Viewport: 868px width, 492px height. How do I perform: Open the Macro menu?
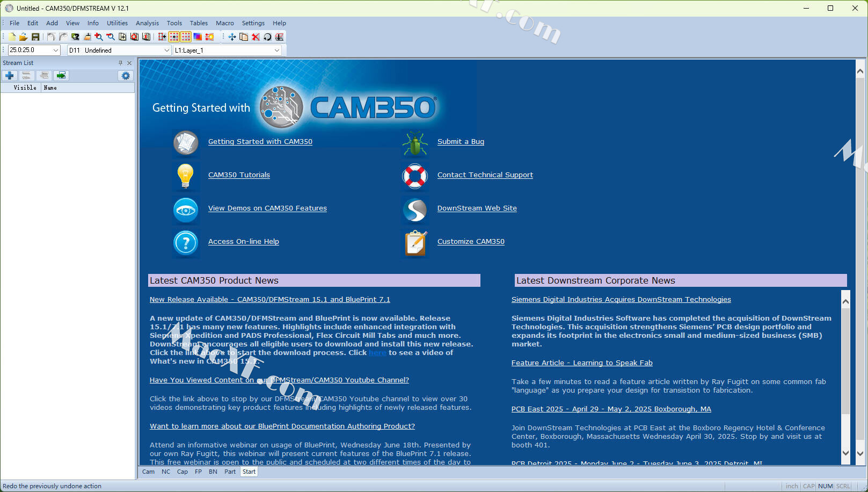[x=225, y=23]
